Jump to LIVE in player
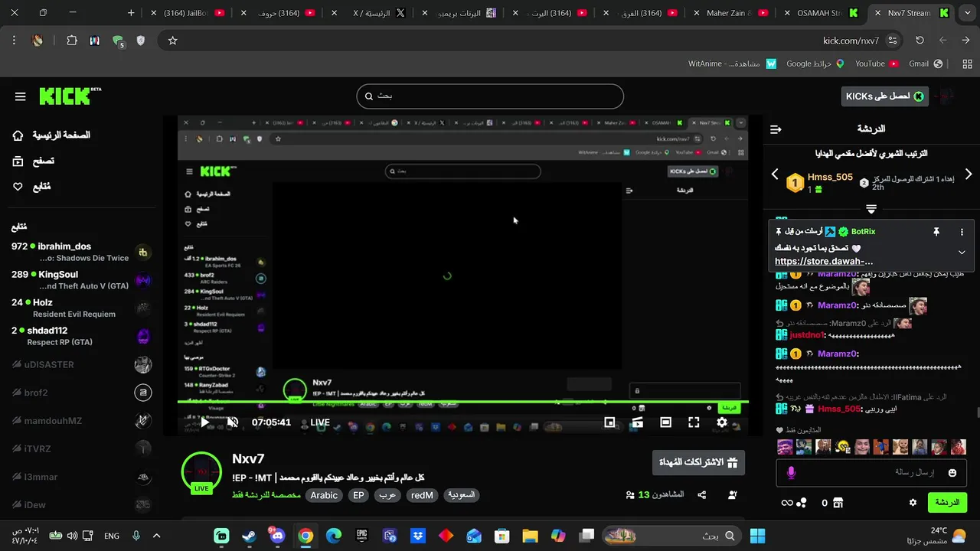 click(315, 422)
